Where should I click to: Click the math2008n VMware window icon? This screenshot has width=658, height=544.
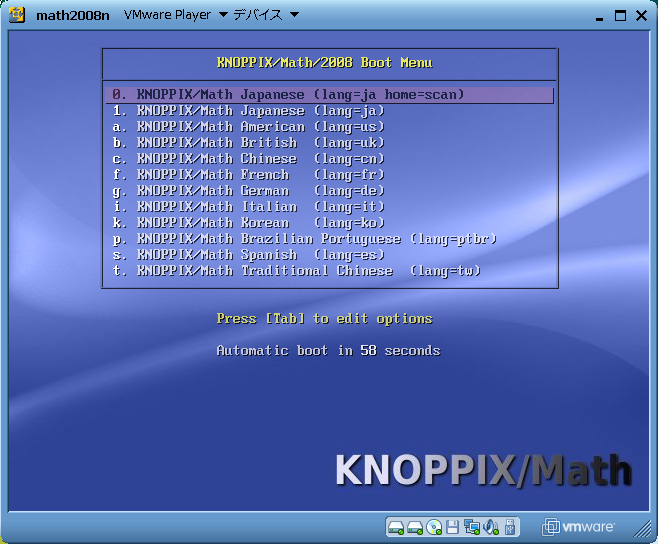pos(17,15)
